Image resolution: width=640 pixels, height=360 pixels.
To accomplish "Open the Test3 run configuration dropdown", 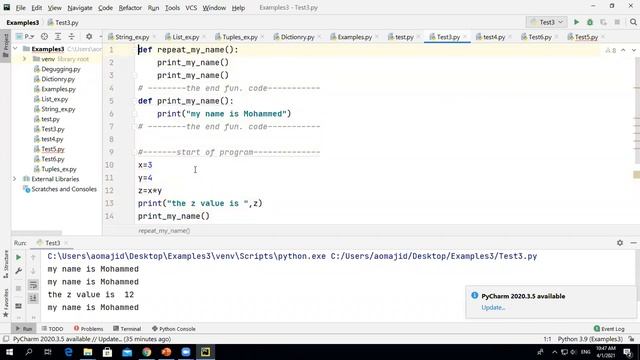I will (x=546, y=22).
